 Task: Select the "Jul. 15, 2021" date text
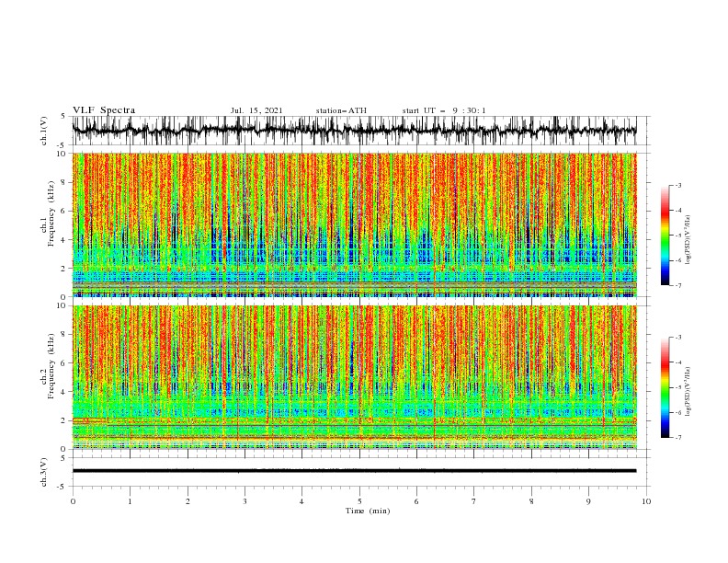(x=256, y=110)
